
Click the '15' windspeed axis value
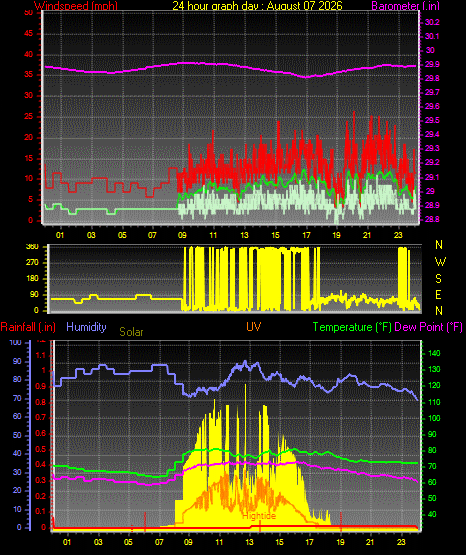click(x=28, y=158)
